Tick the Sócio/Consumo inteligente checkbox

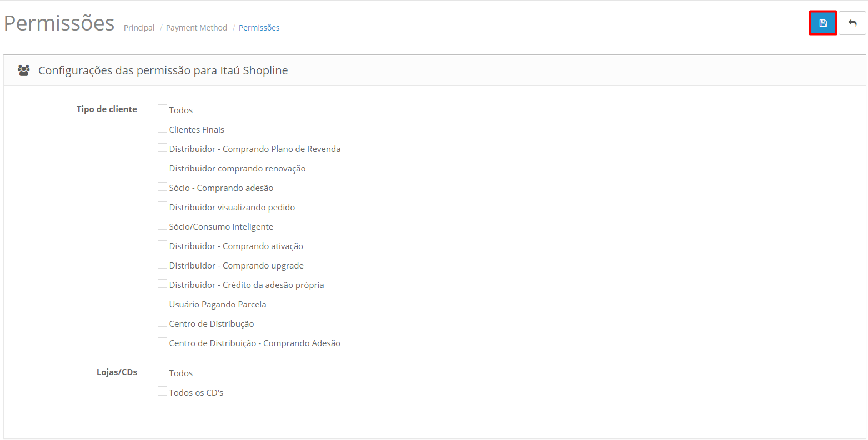coord(162,226)
